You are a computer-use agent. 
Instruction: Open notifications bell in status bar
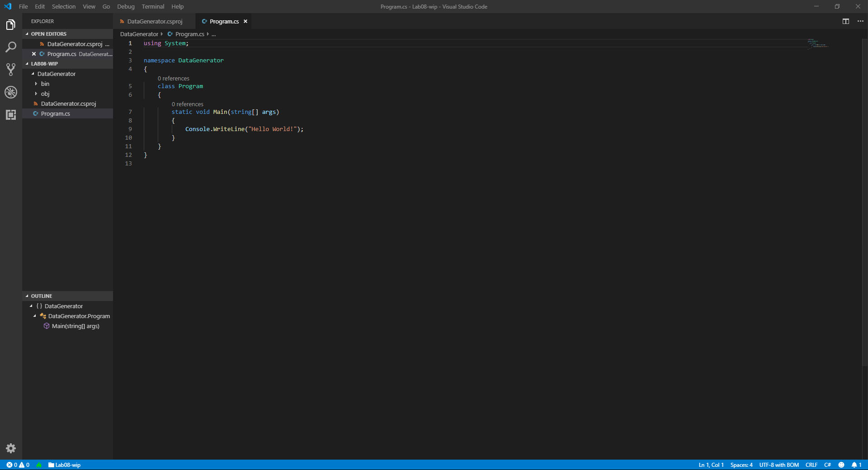[857, 465]
